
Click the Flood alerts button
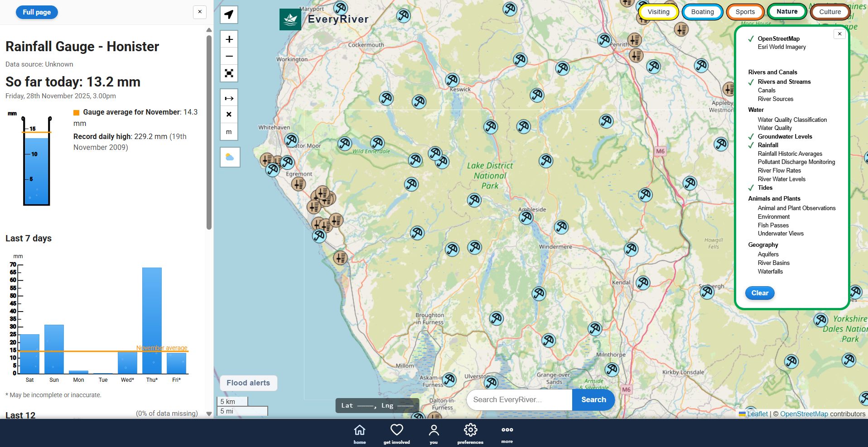pyautogui.click(x=248, y=383)
